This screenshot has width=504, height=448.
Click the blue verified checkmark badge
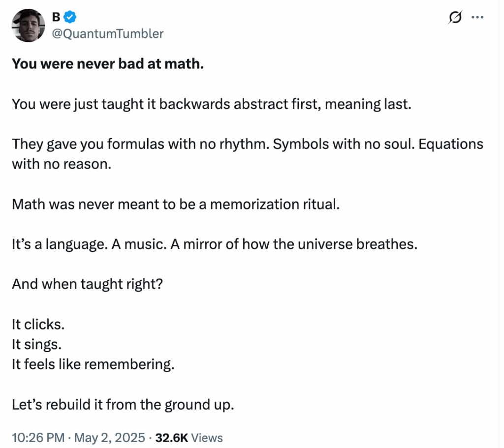[x=70, y=17]
